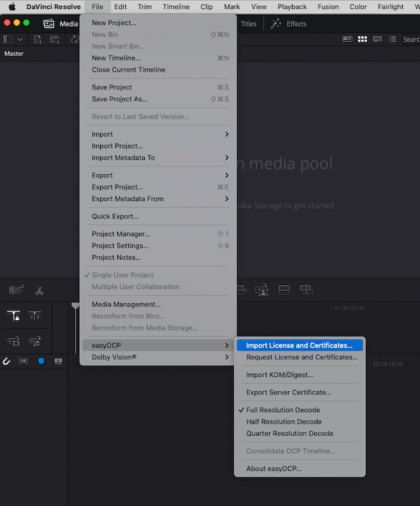Select the Split Clip scissors icon
The image size is (420, 506).
pyautogui.click(x=40, y=290)
